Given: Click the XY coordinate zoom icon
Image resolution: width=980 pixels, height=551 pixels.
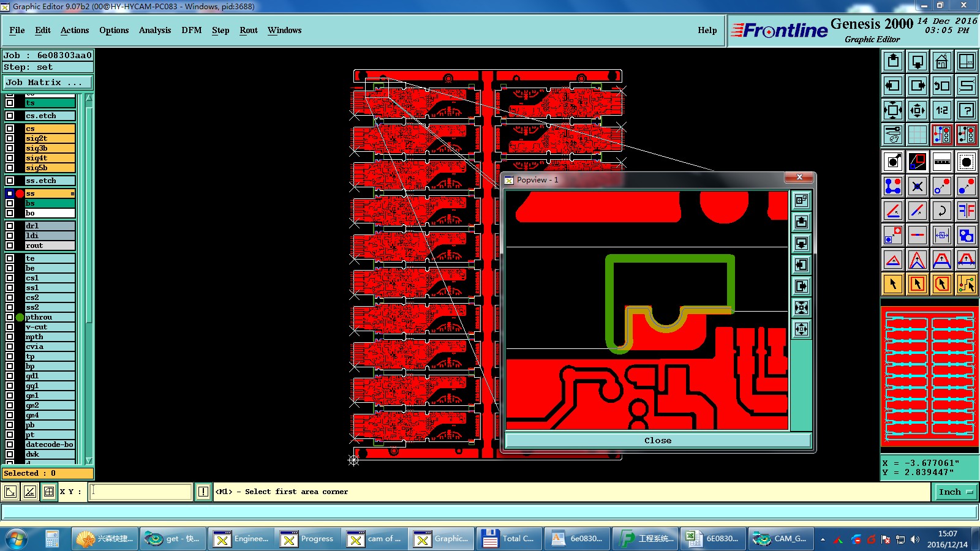Looking at the screenshot, I should click(x=967, y=61).
